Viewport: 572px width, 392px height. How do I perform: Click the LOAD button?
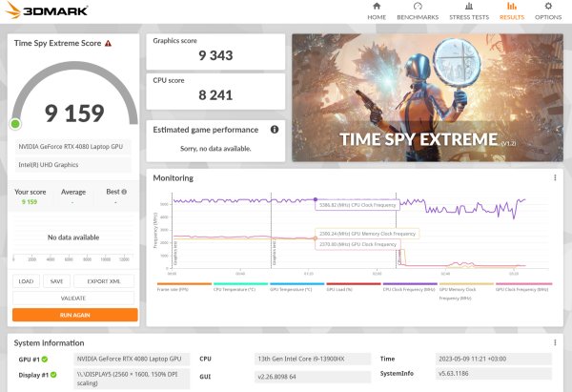[x=26, y=281]
